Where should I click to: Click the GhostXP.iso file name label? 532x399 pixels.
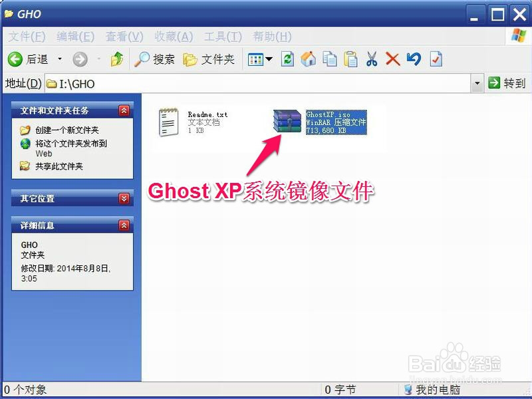(x=328, y=114)
